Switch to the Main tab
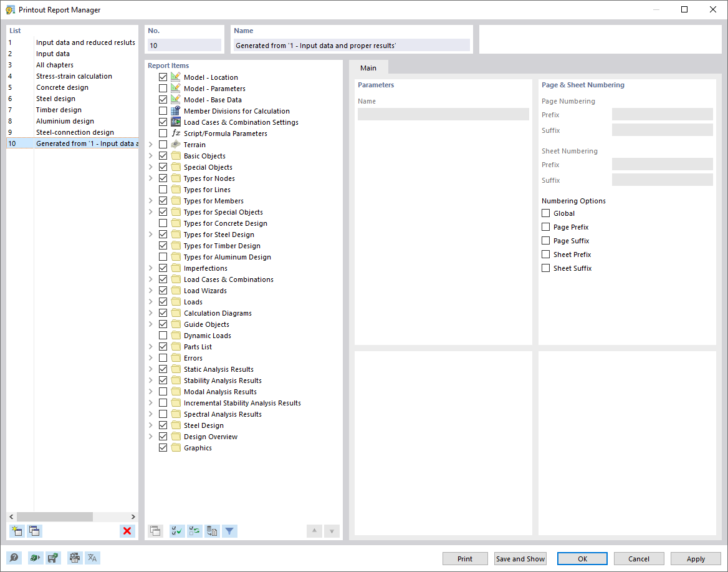This screenshot has width=728, height=572. pyautogui.click(x=368, y=68)
